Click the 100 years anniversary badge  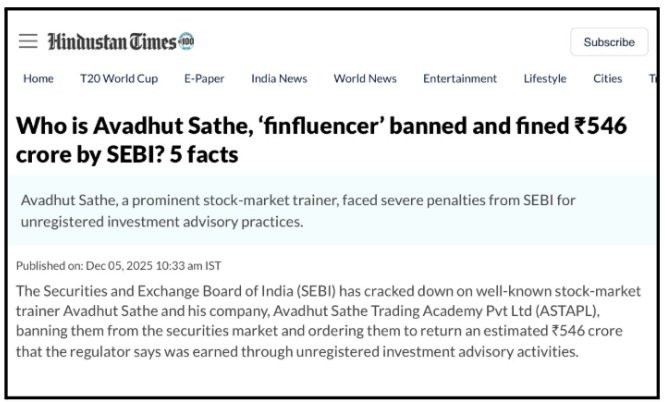(x=187, y=41)
